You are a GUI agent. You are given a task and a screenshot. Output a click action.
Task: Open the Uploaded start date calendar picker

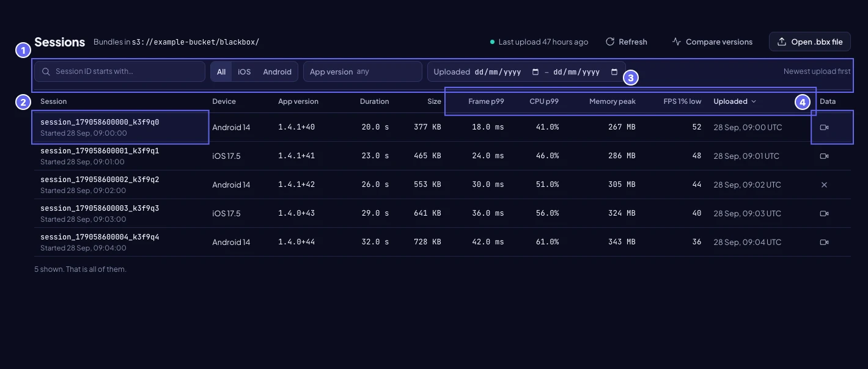pyautogui.click(x=535, y=72)
